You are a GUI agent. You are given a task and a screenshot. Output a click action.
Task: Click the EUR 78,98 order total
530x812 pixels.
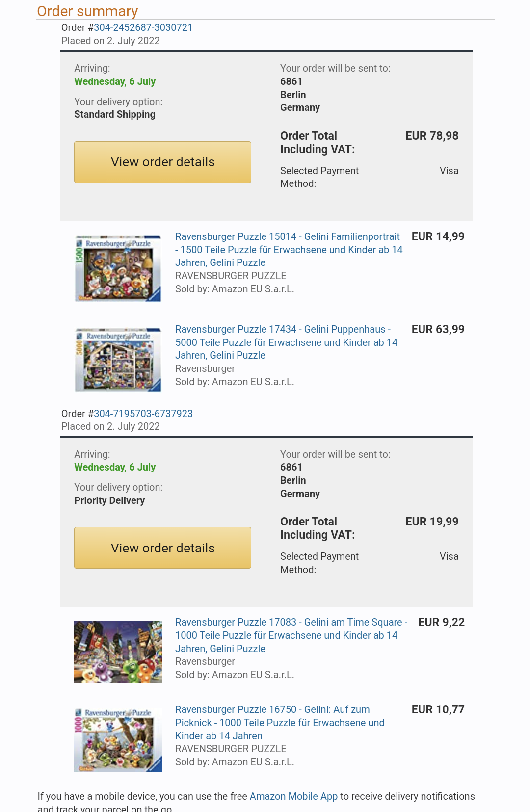[x=432, y=136]
